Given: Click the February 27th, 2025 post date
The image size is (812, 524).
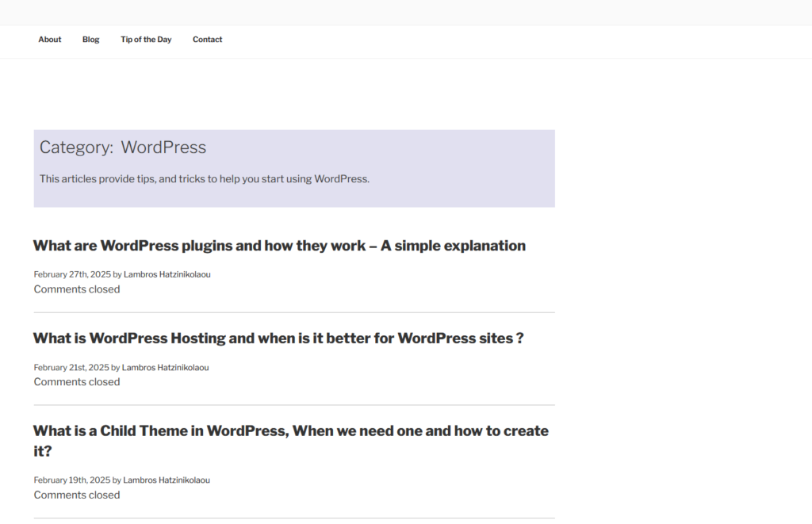Looking at the screenshot, I should point(72,274).
